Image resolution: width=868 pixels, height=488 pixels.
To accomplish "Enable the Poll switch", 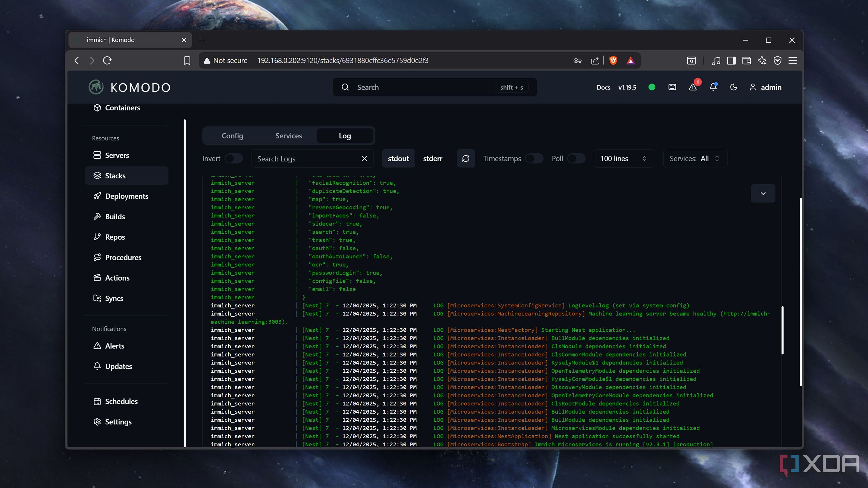I will (576, 159).
